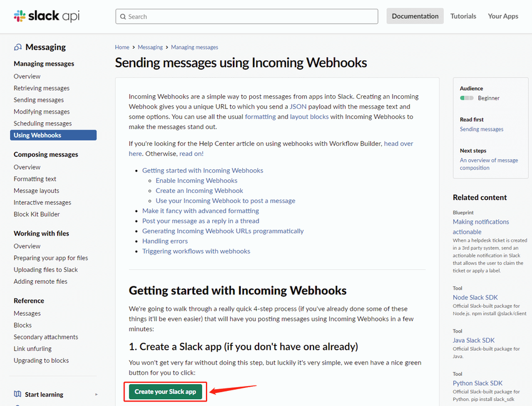
Task: Open Upgrading to blocks item
Action: (41, 360)
